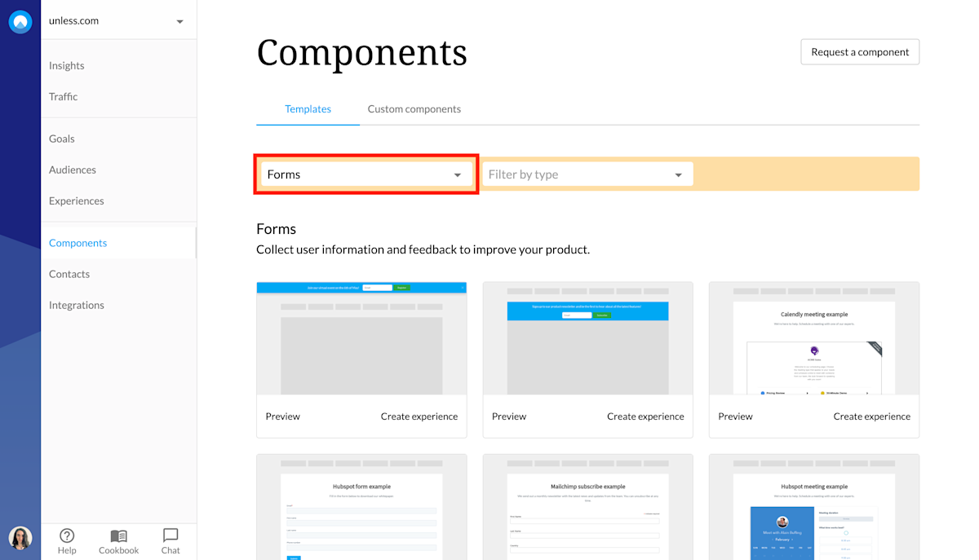Preview the Calendly meeting example
This screenshot has width=979, height=560.
click(734, 416)
